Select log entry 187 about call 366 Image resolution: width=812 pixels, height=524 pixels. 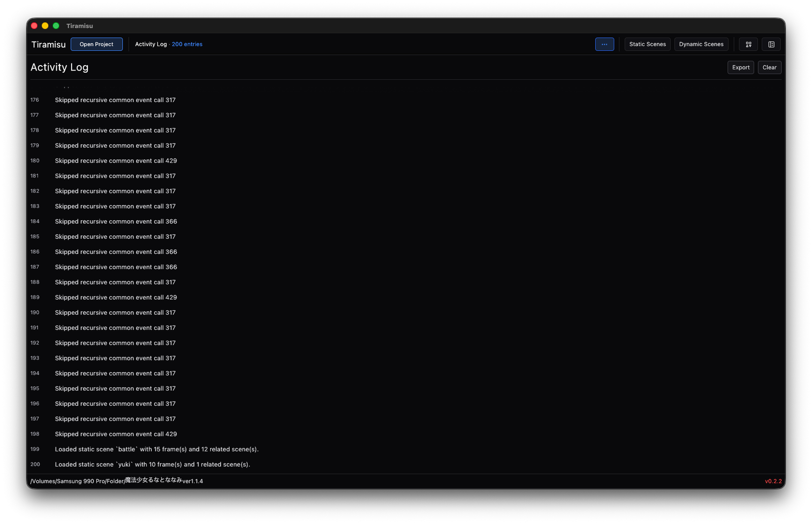pyautogui.click(x=406, y=267)
